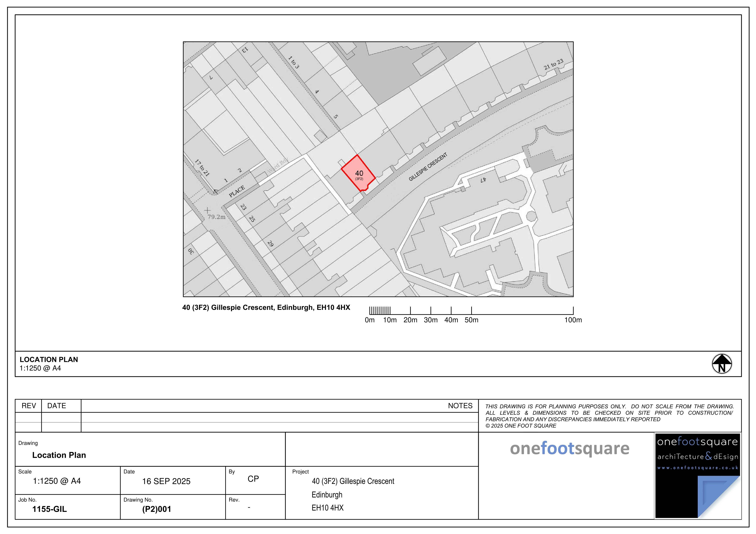
Task: Click '1:1250 @ A4' in the Scale cell
Action: 57,481
